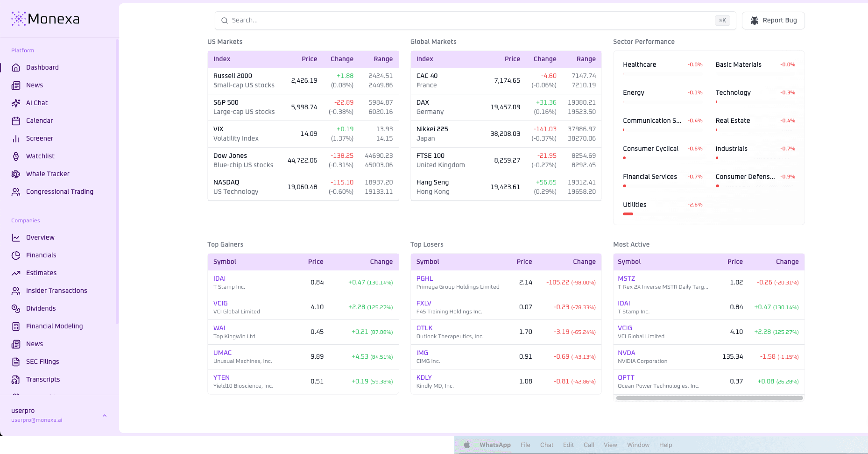Click the Whale Tracker fish icon
The height and width of the screenshot is (454, 868).
click(16, 174)
